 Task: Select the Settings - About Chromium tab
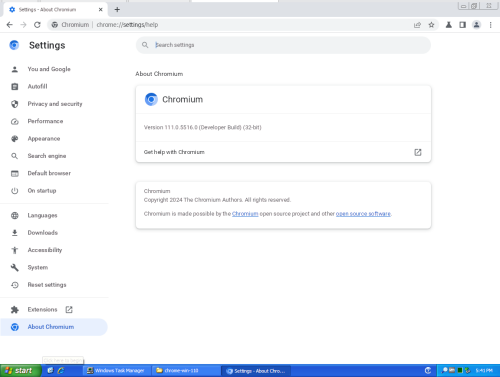point(55,10)
